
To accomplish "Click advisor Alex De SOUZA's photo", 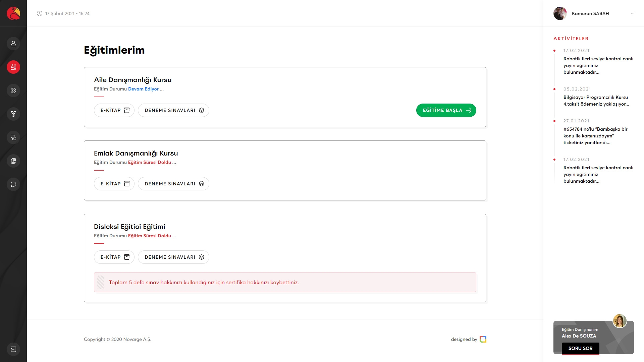I will [x=620, y=321].
